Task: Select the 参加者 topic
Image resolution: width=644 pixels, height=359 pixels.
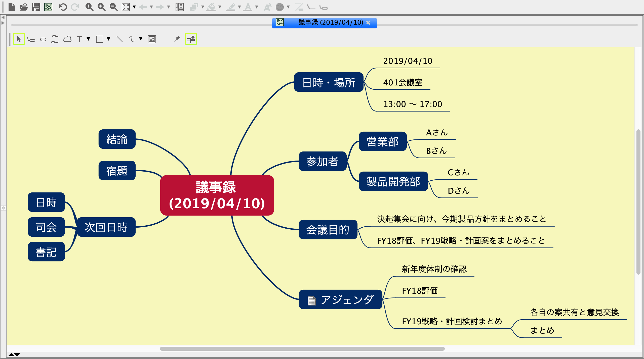Action: click(323, 161)
